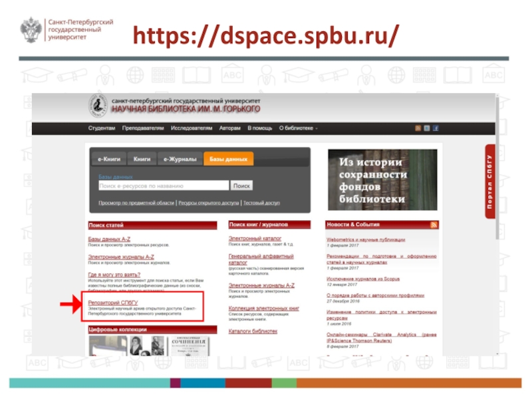Screen dimensions: 532x399
Task: Open Тестовый доступ link
Action: (x=261, y=203)
